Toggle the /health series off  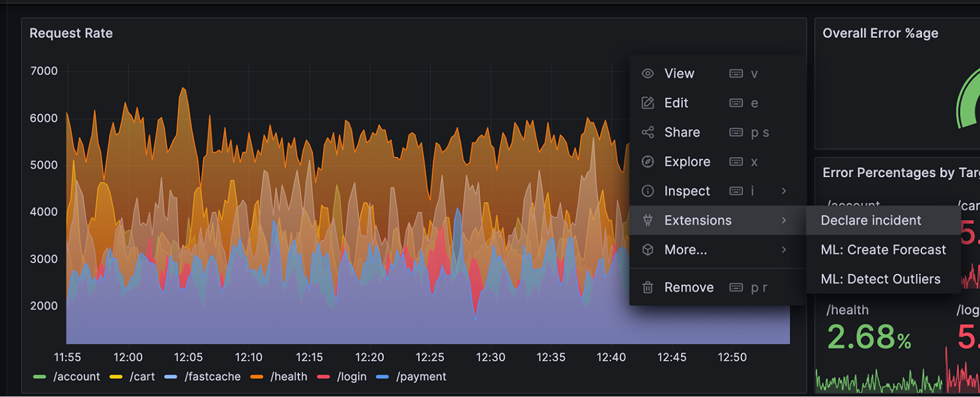pyautogui.click(x=287, y=376)
